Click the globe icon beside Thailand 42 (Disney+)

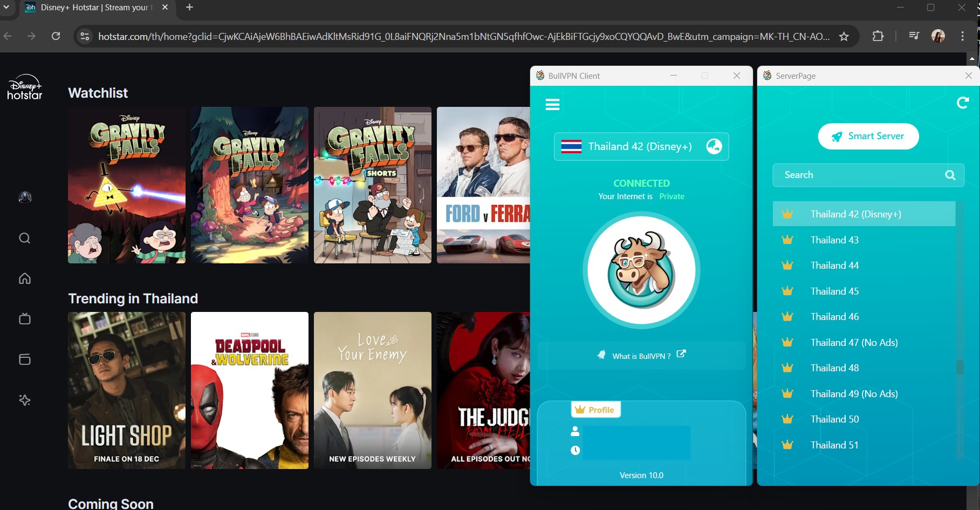(714, 146)
